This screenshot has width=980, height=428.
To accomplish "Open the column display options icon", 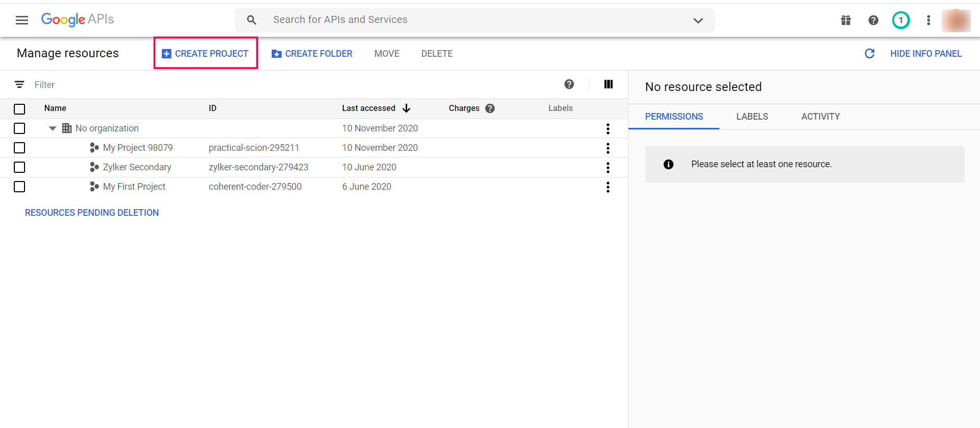I will (x=608, y=84).
